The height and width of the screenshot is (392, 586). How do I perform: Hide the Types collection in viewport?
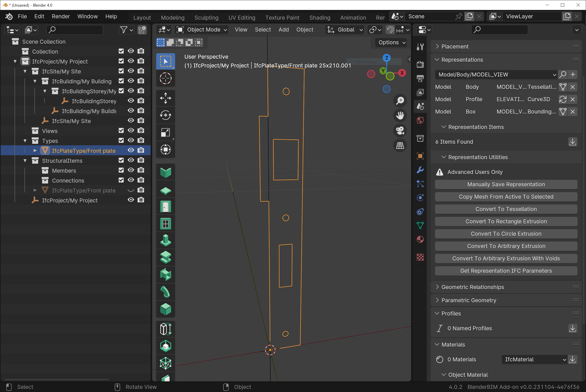[131, 140]
